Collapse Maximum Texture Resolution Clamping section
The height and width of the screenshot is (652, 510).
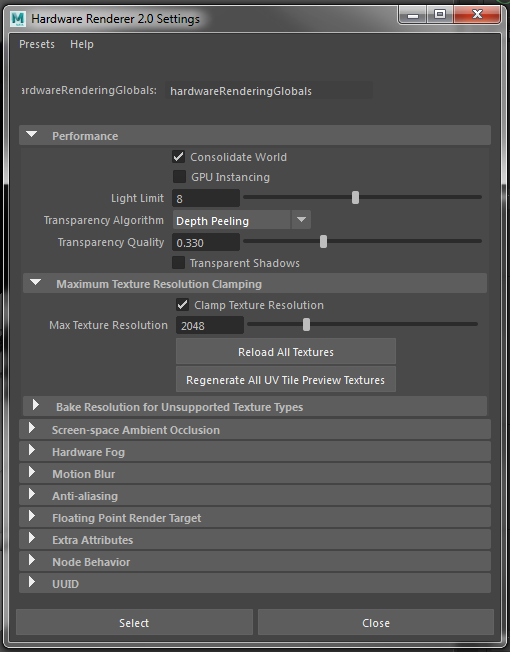255,284
